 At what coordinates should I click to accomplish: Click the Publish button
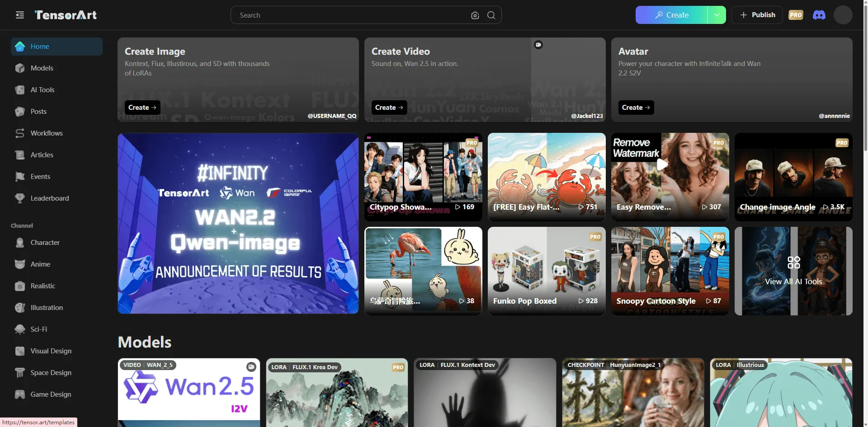[757, 15]
